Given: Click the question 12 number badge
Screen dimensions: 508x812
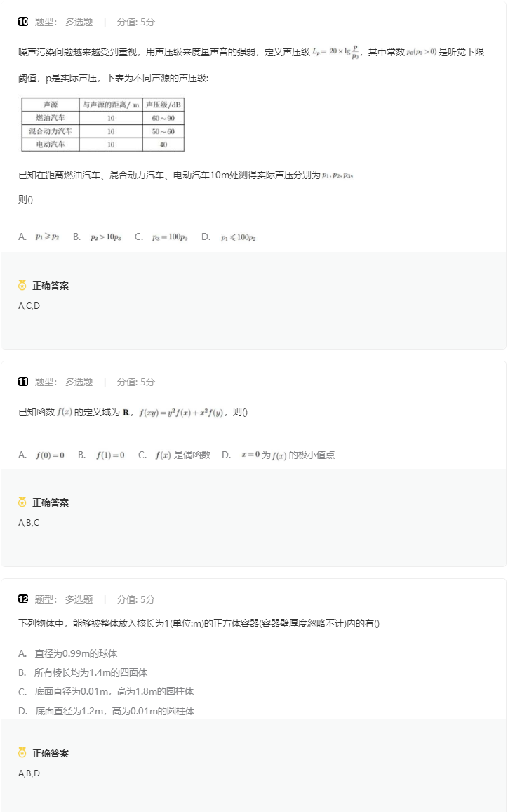Looking at the screenshot, I should pyautogui.click(x=23, y=599).
